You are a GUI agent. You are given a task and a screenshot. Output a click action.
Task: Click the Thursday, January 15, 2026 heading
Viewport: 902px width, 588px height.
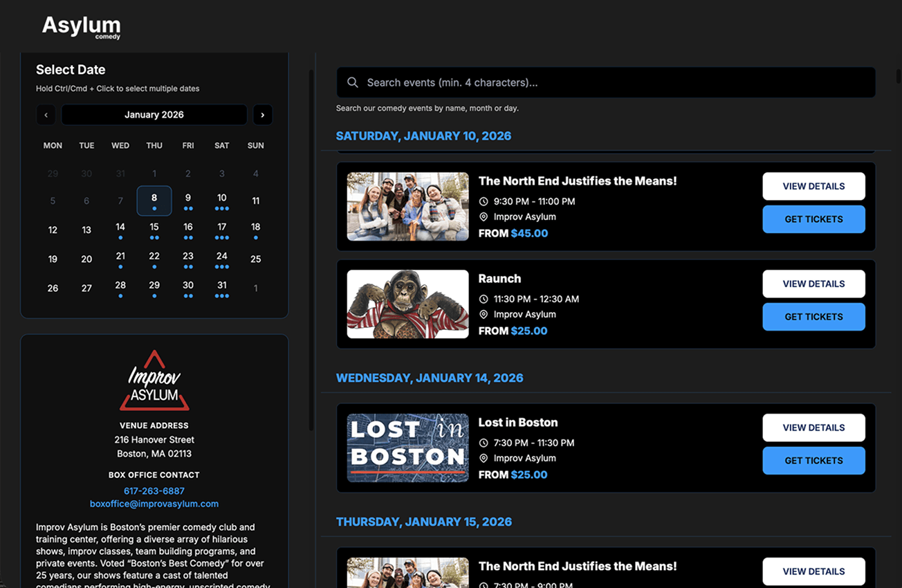(x=424, y=522)
